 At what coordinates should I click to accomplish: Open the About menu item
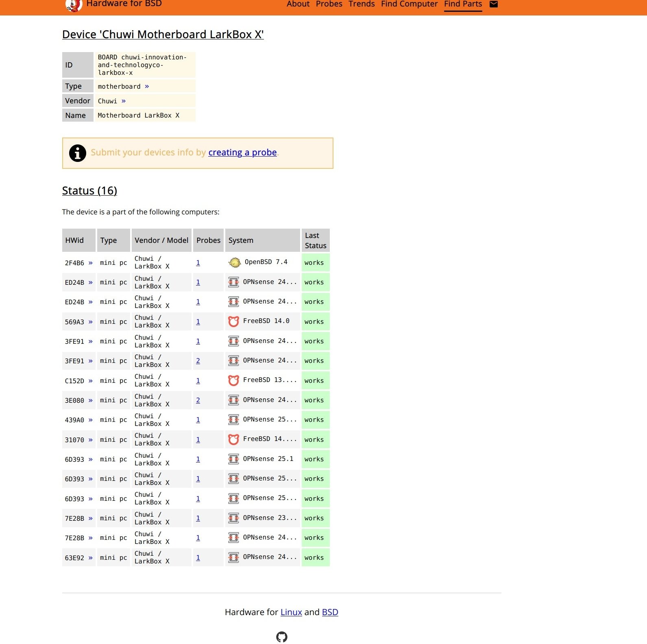[298, 4]
